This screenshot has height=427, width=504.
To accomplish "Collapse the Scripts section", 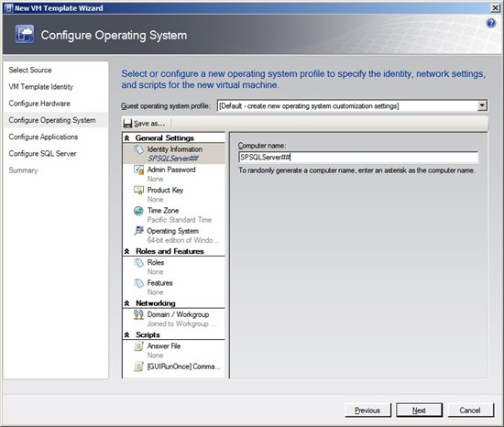I will coord(127,334).
